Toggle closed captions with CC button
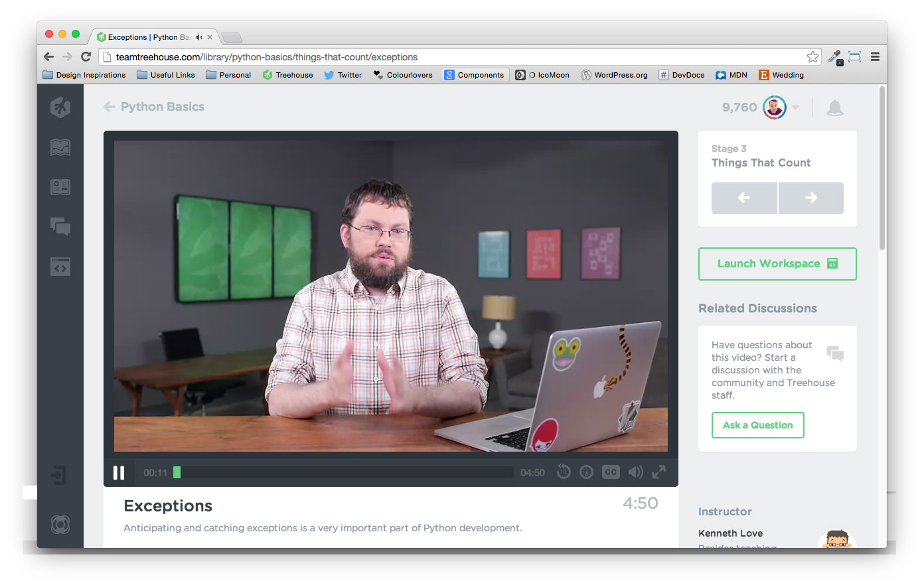Viewport: 924px width, 587px height. point(611,472)
